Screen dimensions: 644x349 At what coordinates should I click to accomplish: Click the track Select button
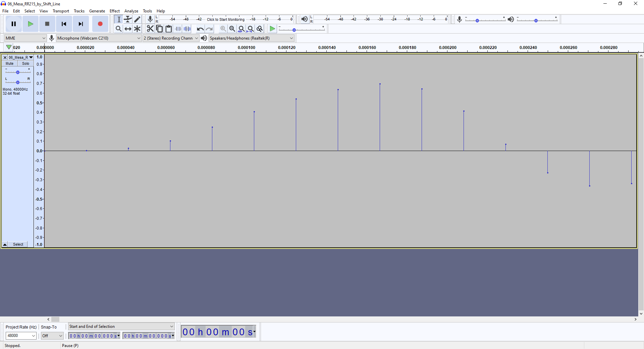(x=18, y=244)
